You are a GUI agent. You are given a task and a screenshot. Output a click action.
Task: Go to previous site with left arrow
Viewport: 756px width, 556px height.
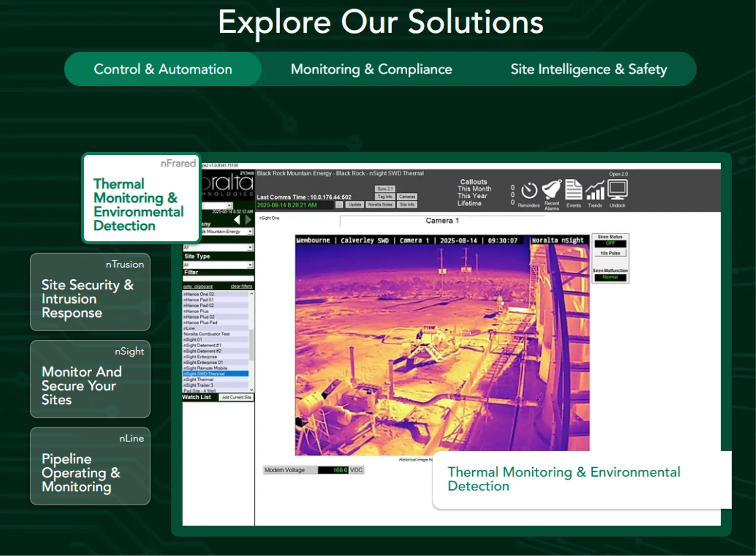[237, 219]
